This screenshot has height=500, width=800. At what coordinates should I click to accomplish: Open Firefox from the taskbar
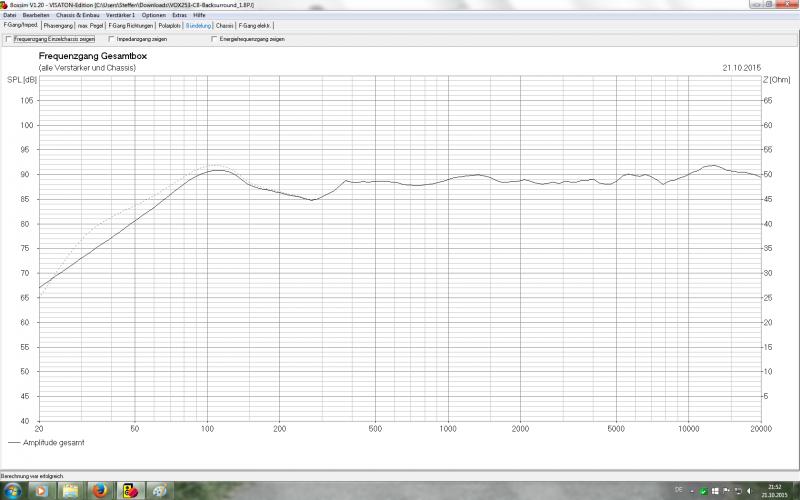click(100, 491)
